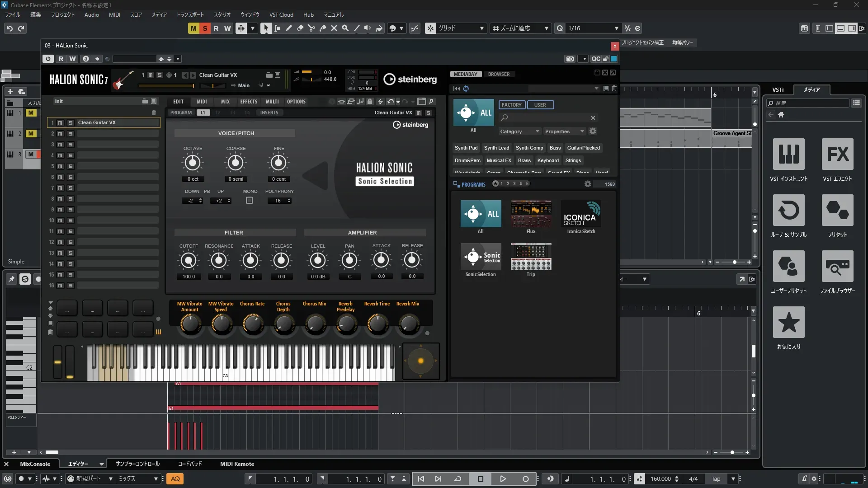
Task: Select the Zoom magnifier tool
Action: pyautogui.click(x=345, y=28)
